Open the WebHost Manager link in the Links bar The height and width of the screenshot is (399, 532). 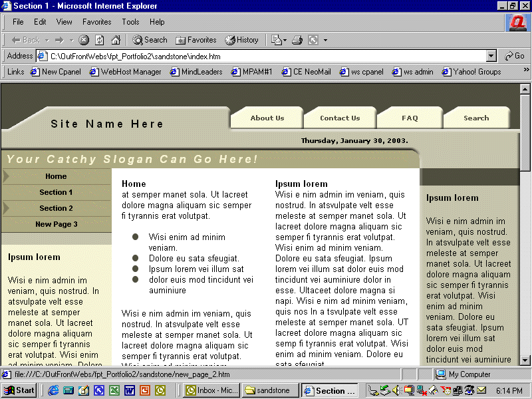tap(125, 72)
